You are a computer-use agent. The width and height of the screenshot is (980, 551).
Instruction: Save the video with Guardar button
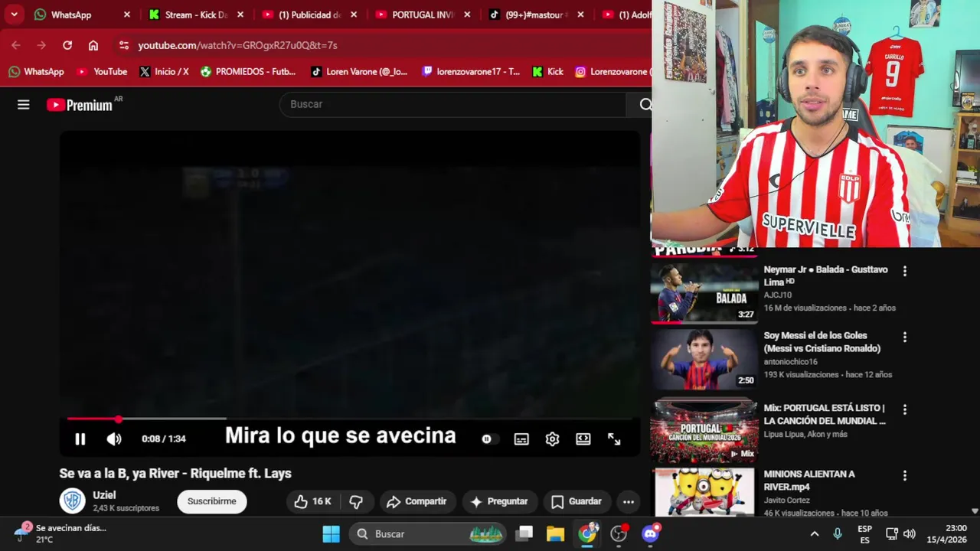577,501
